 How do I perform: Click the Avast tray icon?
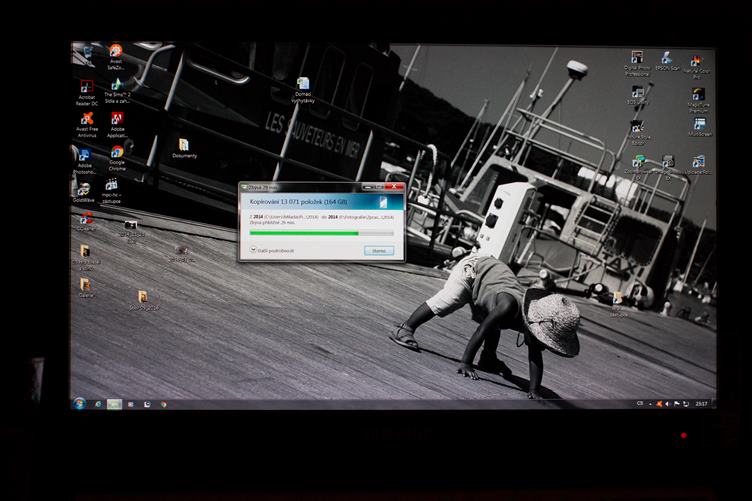click(x=659, y=404)
